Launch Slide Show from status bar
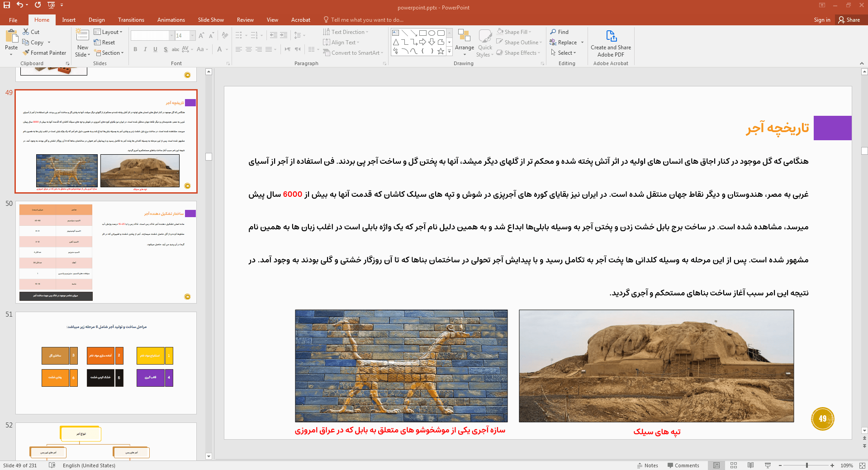Image resolution: width=868 pixels, height=470 pixels. tap(768, 465)
